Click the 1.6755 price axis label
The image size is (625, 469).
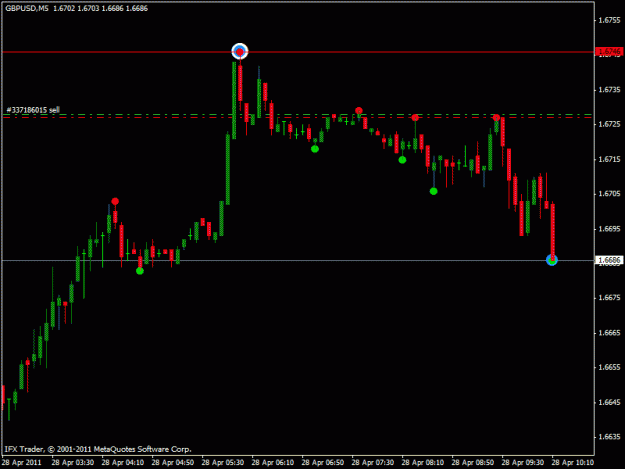coord(609,20)
